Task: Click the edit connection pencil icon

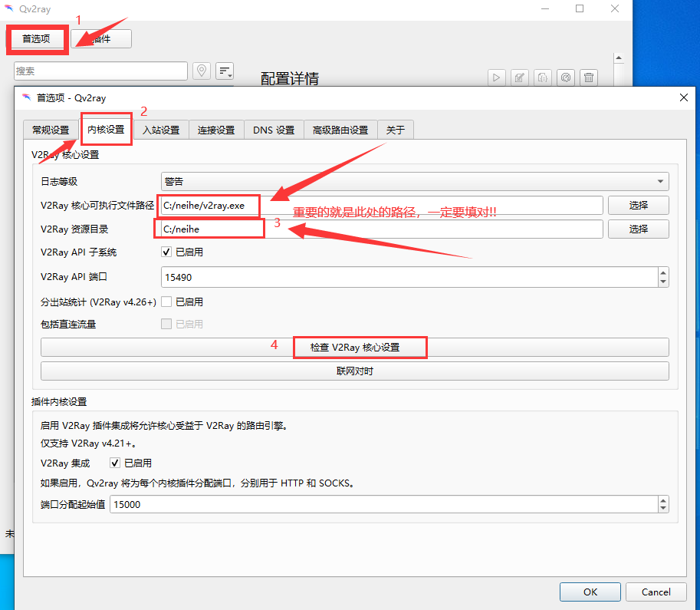Action: tap(520, 77)
